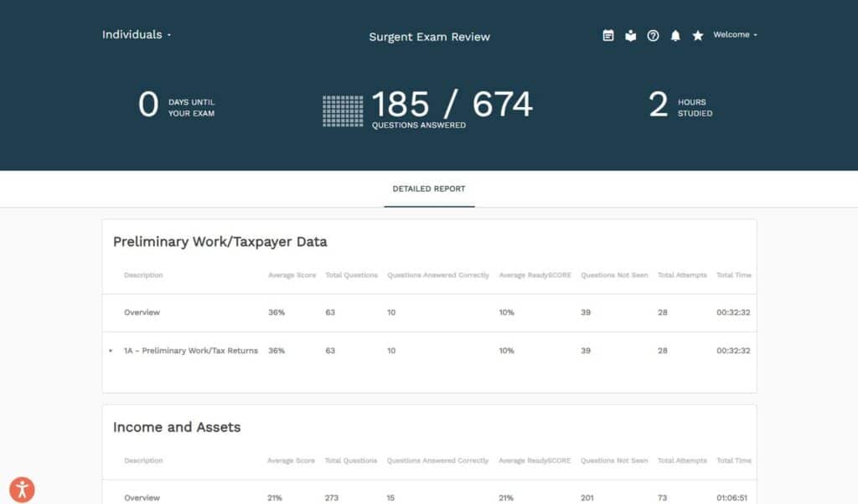Sort by the Total Time column header
This screenshot has height=504, width=858.
[733, 275]
